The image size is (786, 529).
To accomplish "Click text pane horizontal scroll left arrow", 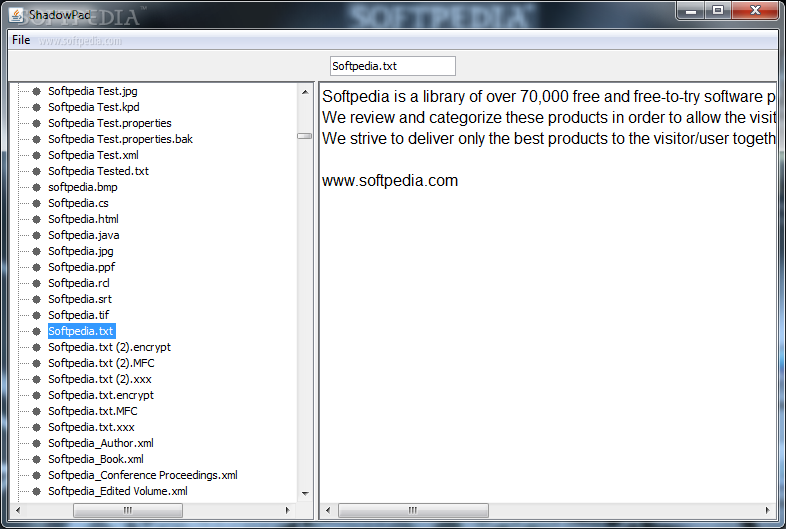I will [328, 510].
